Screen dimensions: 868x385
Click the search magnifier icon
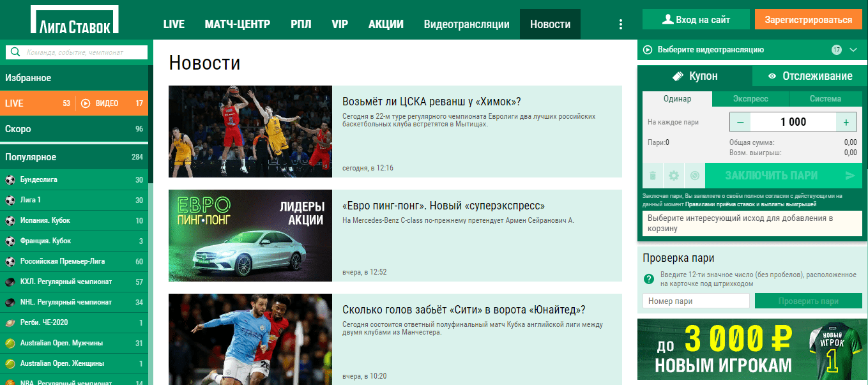coord(15,52)
